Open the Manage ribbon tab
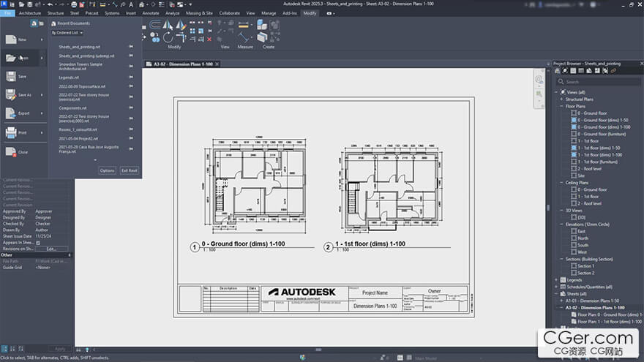 pos(269,13)
